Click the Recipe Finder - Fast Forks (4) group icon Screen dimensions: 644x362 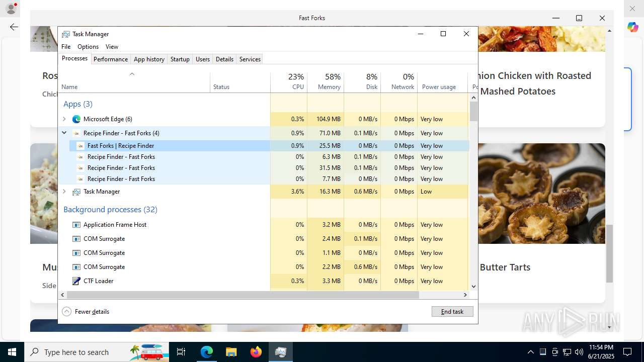(76, 133)
